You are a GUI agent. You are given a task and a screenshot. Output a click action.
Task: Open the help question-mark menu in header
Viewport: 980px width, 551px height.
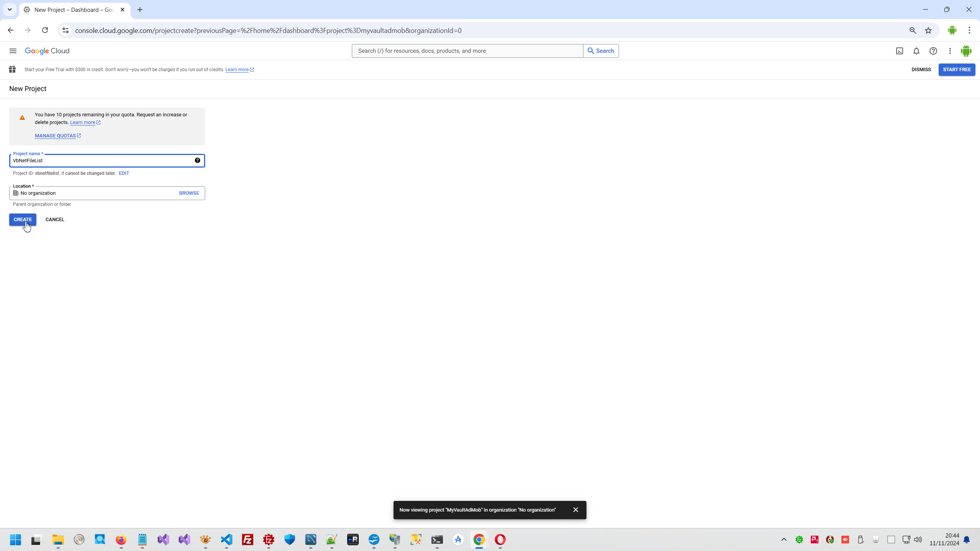tap(933, 51)
